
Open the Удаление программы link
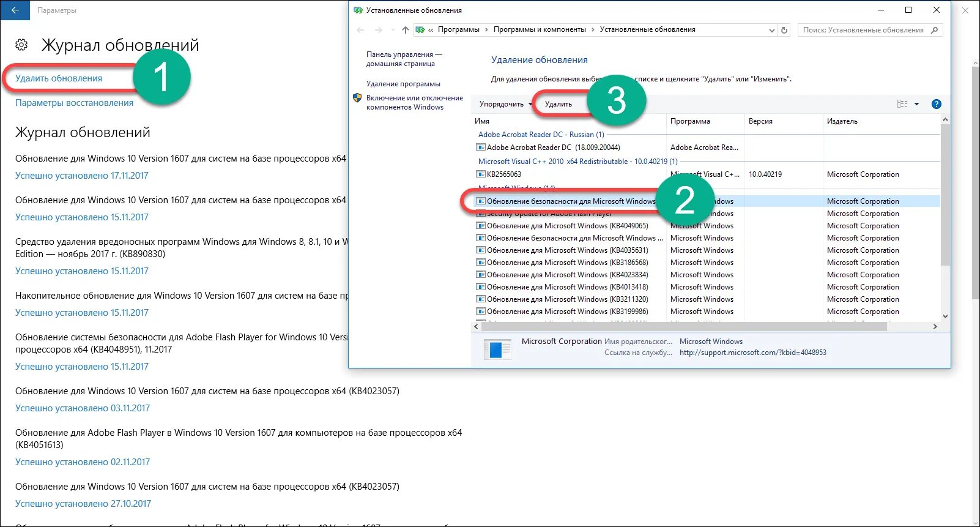tap(403, 84)
